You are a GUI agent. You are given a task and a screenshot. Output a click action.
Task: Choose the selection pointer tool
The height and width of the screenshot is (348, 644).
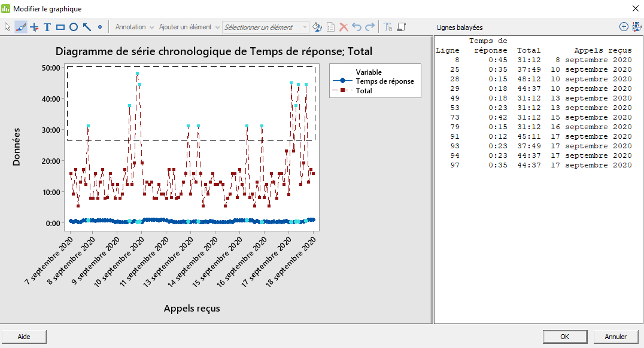(x=7, y=27)
